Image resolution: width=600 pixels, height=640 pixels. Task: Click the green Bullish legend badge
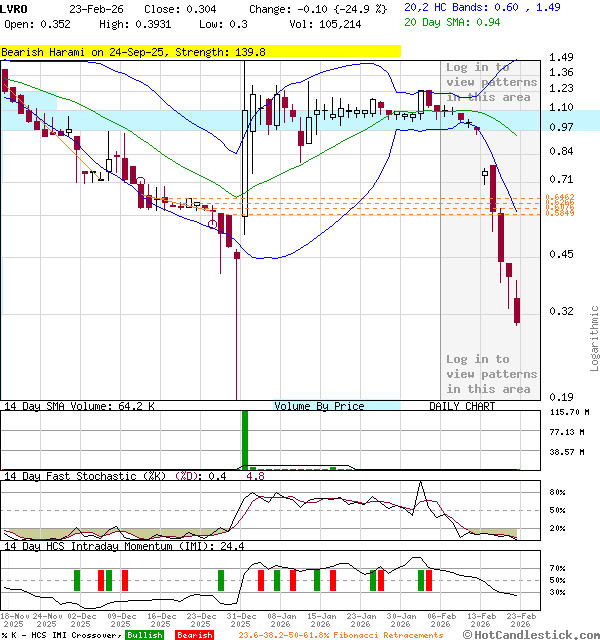click(145, 635)
